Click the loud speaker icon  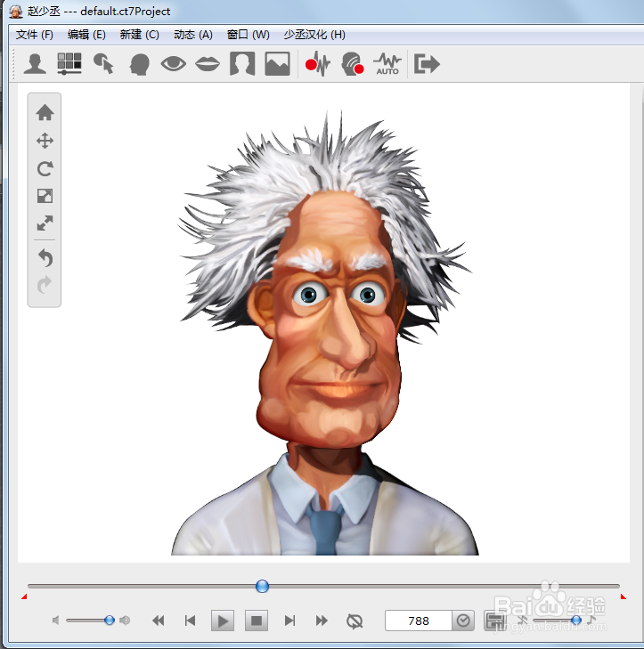click(125, 620)
